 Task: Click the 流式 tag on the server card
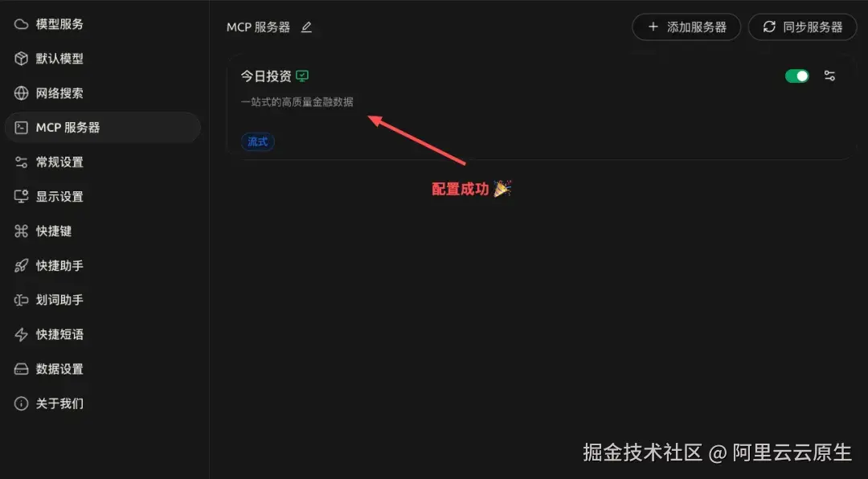(x=257, y=141)
